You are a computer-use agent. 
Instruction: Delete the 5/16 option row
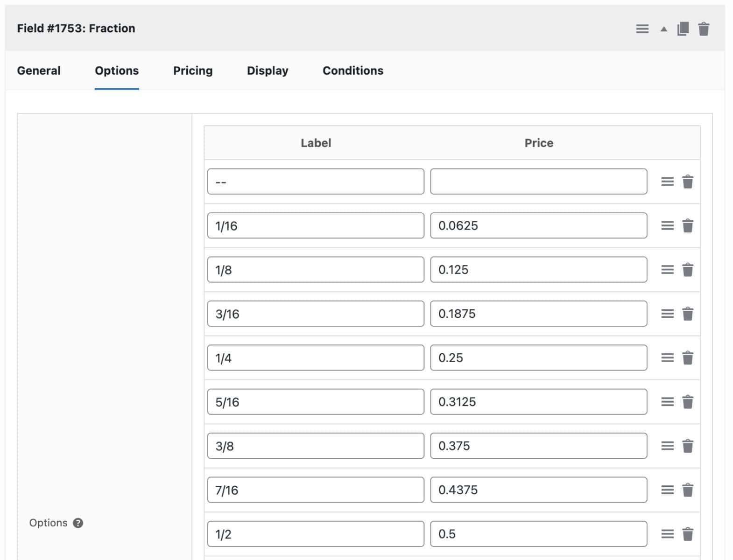pyautogui.click(x=688, y=401)
